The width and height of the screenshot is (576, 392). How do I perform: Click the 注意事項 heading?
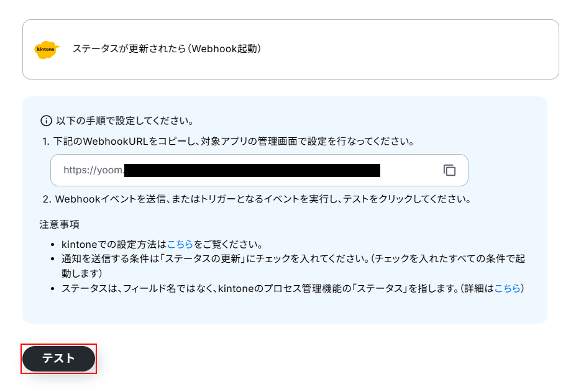click(59, 224)
